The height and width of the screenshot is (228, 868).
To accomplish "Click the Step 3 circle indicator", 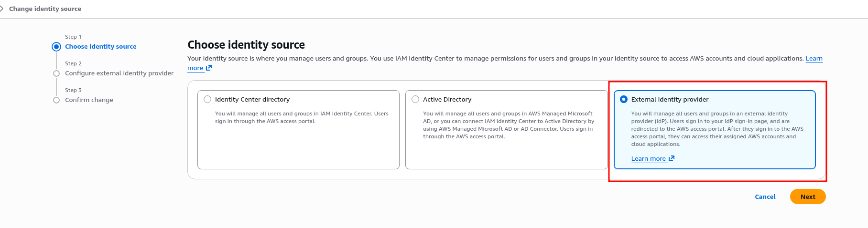I will coord(56,100).
